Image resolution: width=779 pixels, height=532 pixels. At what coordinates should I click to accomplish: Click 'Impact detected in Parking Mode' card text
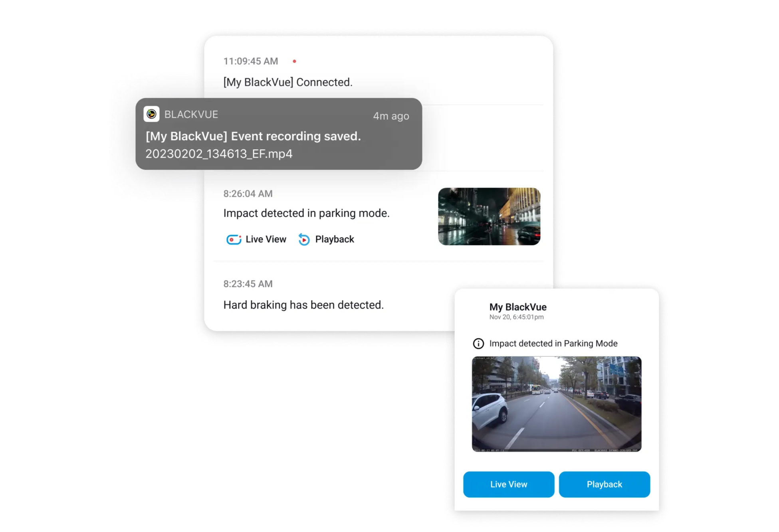click(553, 343)
